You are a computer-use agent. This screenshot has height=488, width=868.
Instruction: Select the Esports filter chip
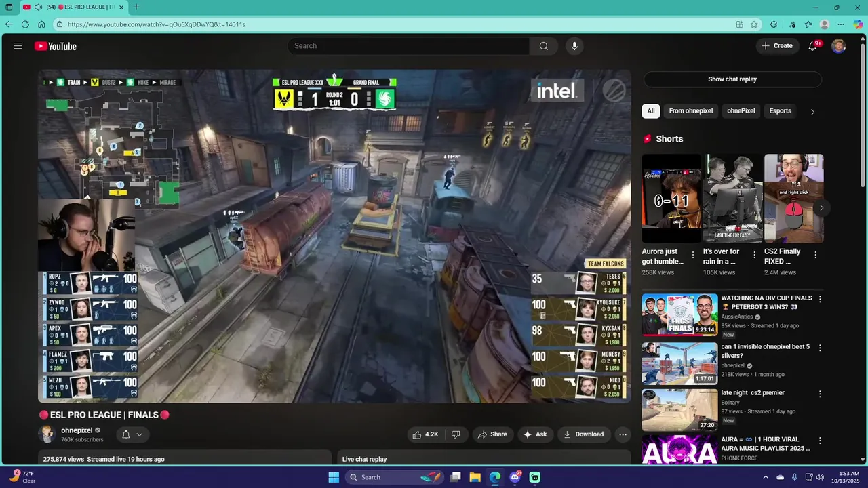[780, 111]
